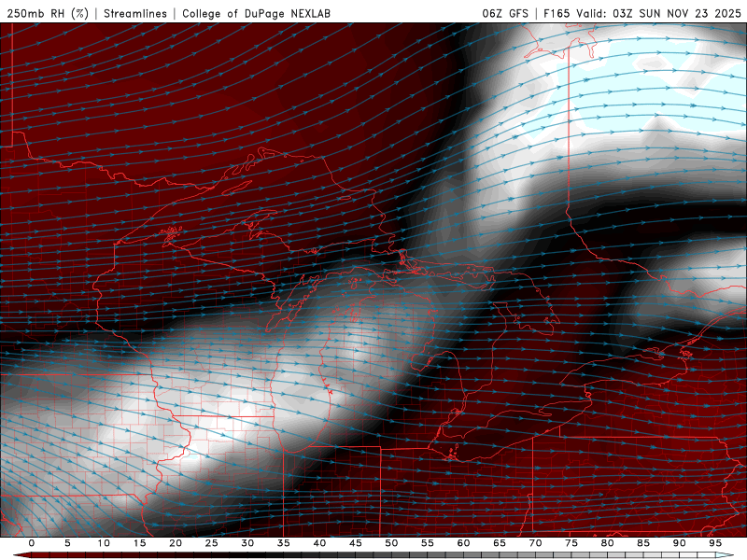Click the "0" color scale label

(x=32, y=543)
